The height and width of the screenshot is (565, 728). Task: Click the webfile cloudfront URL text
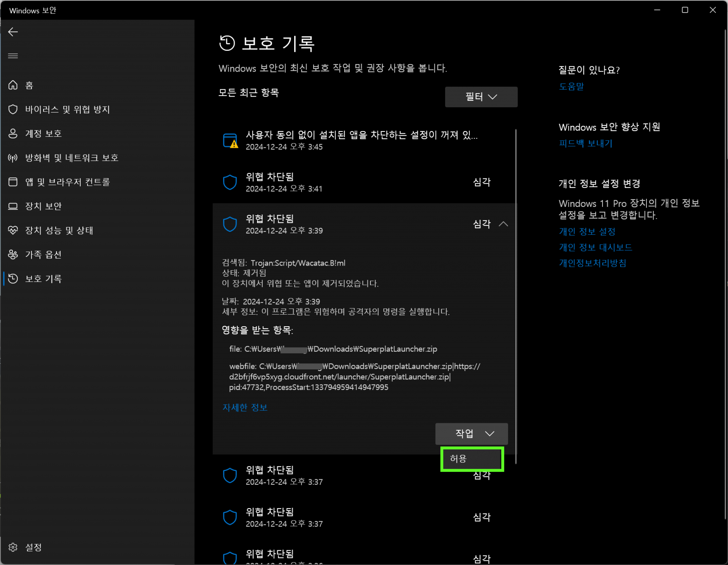coord(354,377)
